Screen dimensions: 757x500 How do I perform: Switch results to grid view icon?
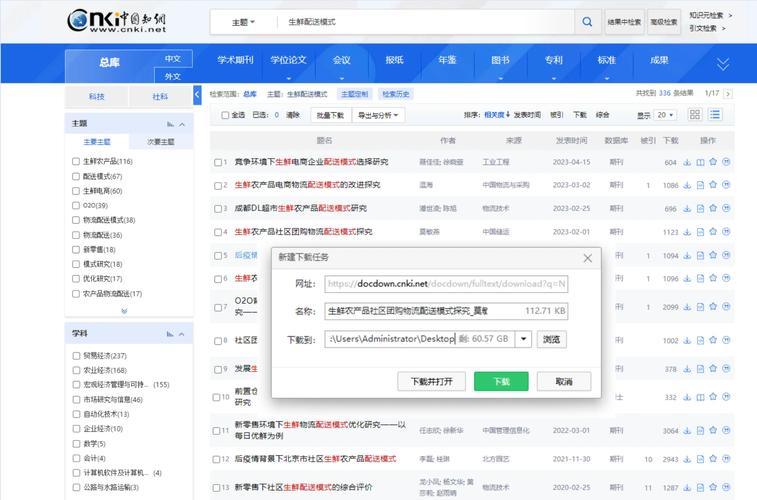[x=695, y=114]
